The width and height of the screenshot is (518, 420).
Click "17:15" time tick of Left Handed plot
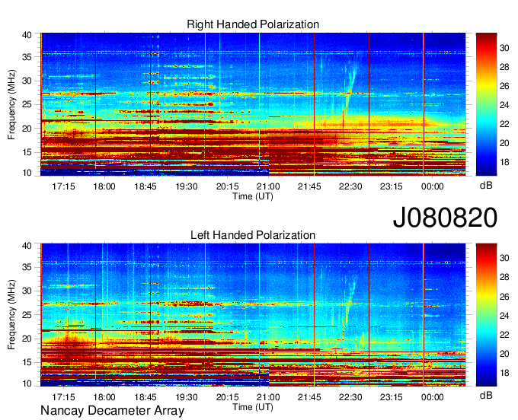pos(63,397)
